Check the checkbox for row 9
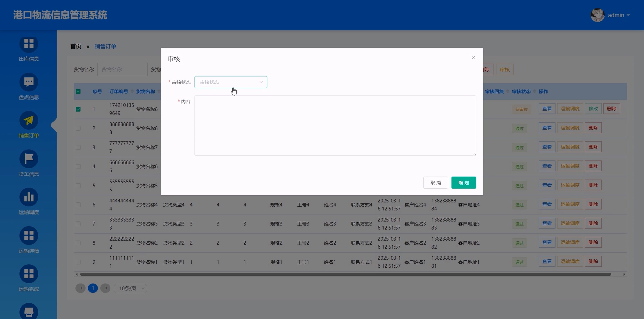The height and width of the screenshot is (319, 644). [x=78, y=262]
